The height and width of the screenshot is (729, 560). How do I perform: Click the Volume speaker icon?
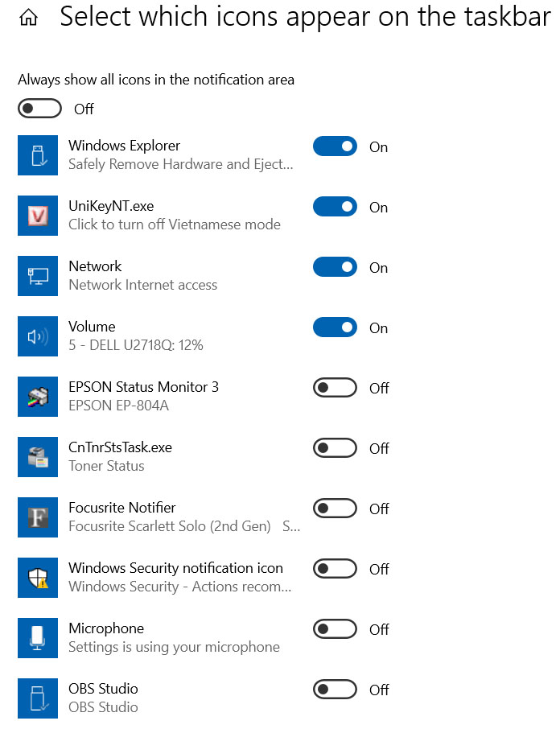(38, 336)
